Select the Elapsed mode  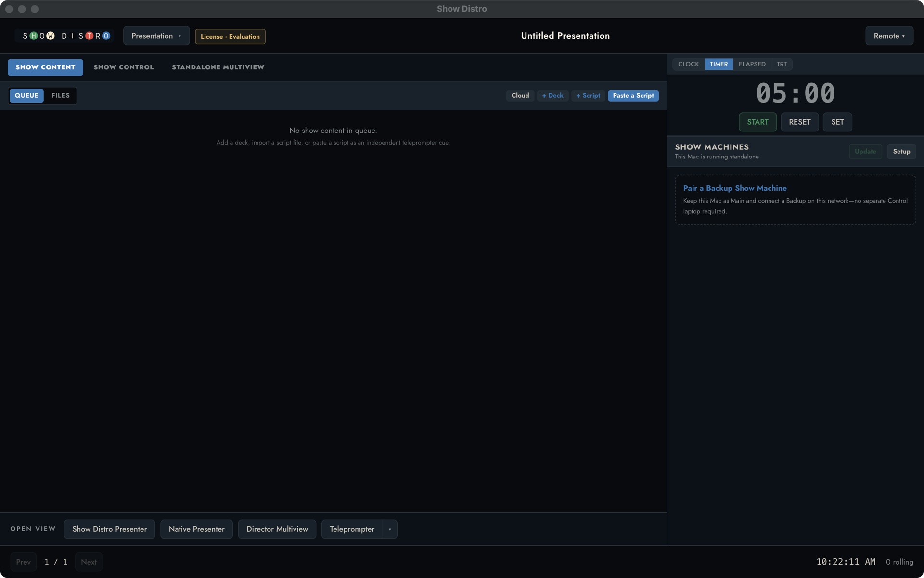coord(752,64)
